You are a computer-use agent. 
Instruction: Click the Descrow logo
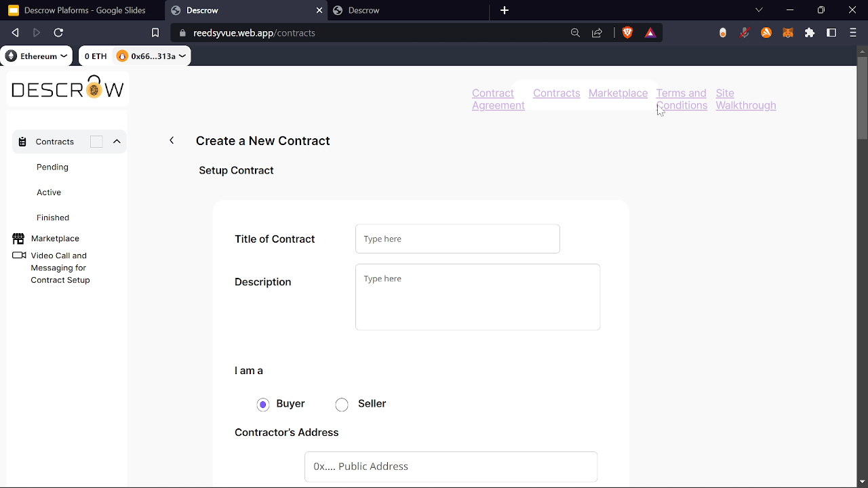click(68, 88)
